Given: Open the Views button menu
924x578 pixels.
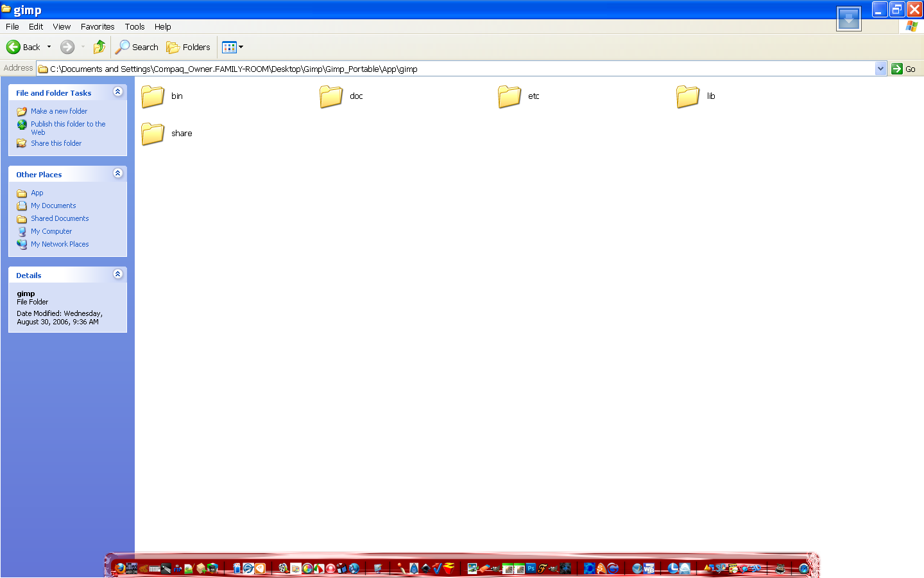Looking at the screenshot, I should click(232, 47).
